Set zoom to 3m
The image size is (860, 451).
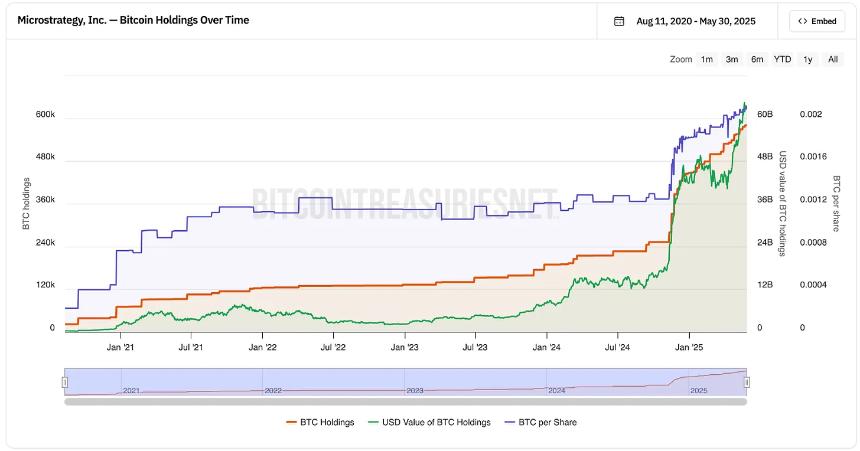732,59
